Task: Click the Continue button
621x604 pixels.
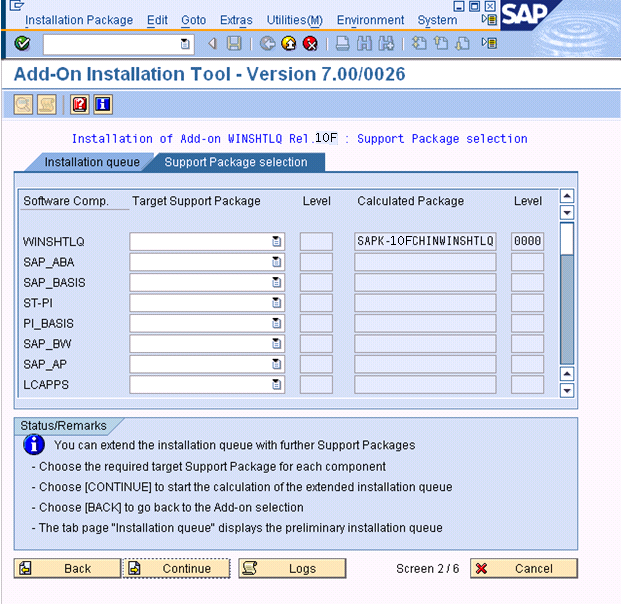Action: [177, 569]
